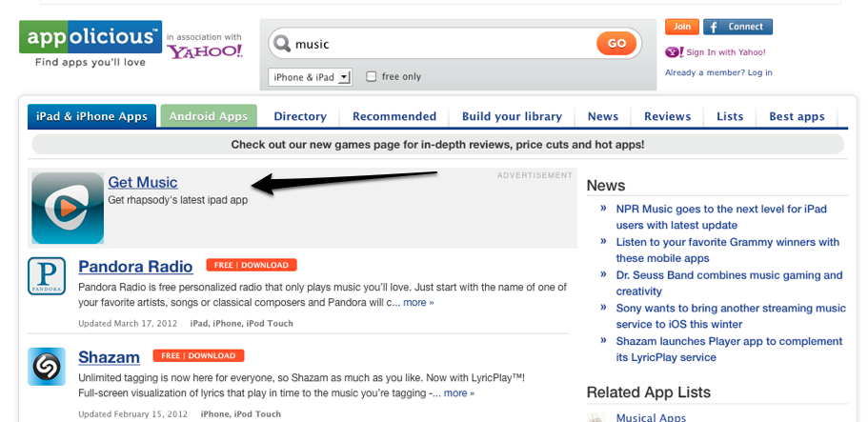Open the Best apps tab
Screen dimensions: 868x422
point(797,116)
